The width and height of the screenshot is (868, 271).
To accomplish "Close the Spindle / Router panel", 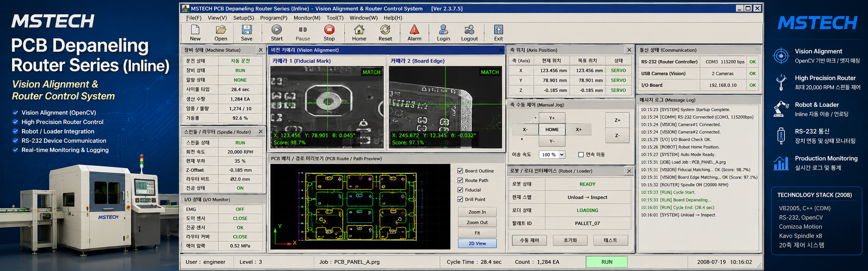I will (x=261, y=132).
